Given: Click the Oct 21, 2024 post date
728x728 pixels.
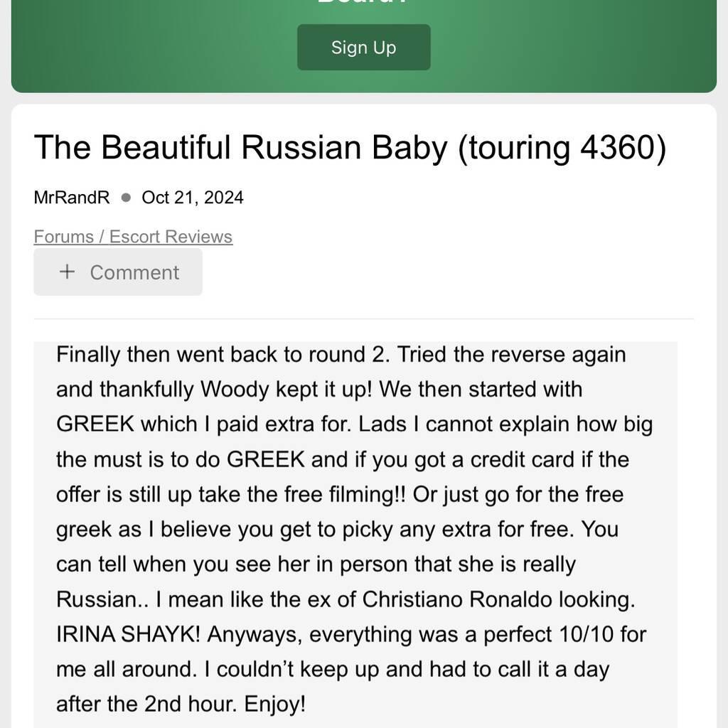Looking at the screenshot, I should tap(192, 198).
